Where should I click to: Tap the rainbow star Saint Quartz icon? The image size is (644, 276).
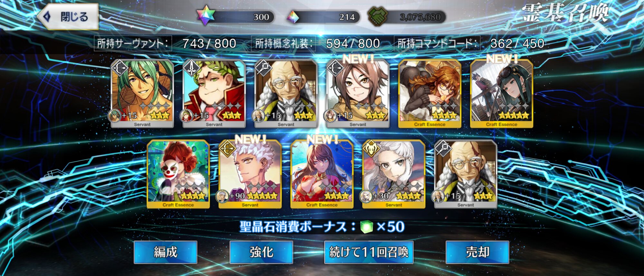click(205, 16)
